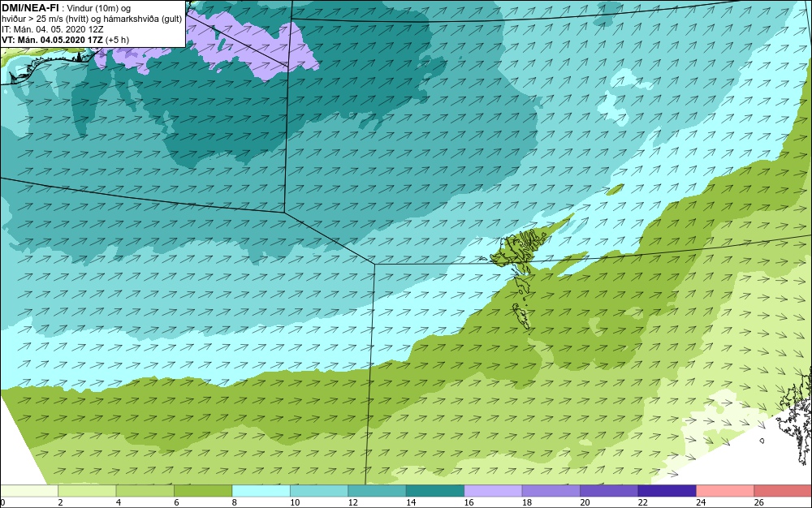812x508 pixels.
Task: Click the legend label "12"
Action: (352, 502)
